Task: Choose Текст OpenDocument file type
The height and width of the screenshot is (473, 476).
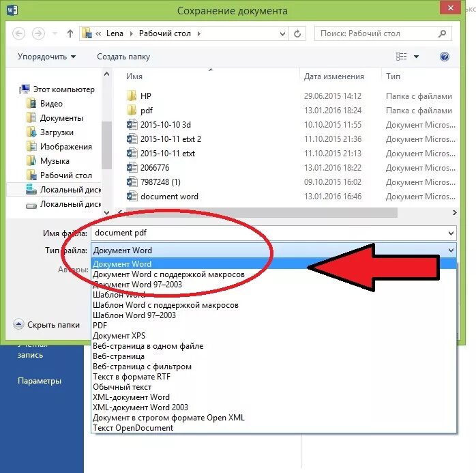Action: pyautogui.click(x=274, y=428)
